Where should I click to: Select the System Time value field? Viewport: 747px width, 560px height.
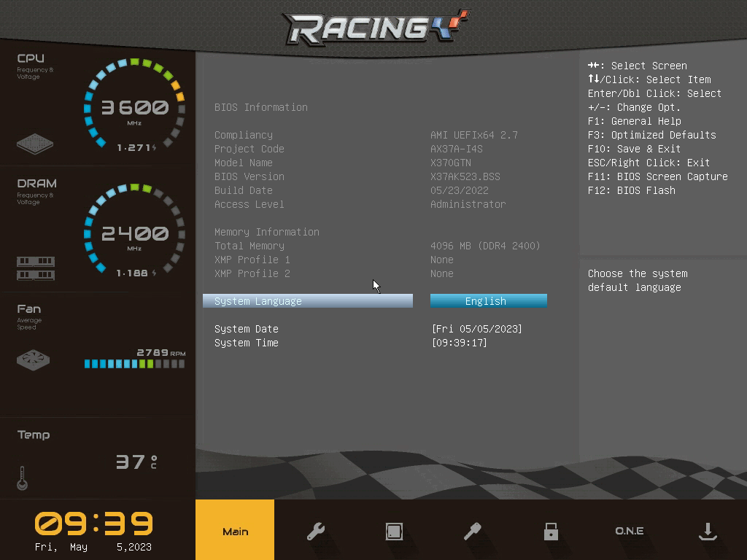(x=460, y=343)
